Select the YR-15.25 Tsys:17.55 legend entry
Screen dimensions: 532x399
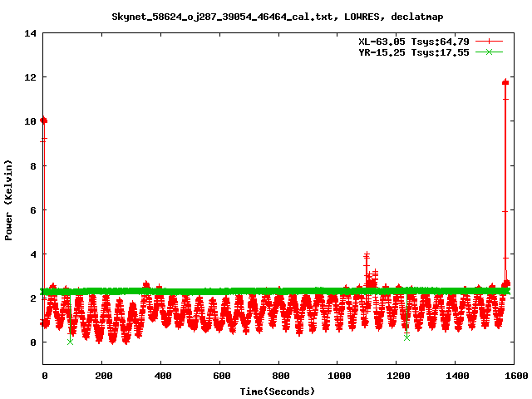click(414, 52)
